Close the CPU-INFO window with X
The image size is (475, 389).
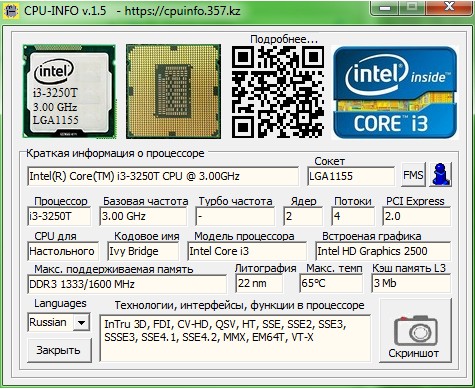coord(449,8)
